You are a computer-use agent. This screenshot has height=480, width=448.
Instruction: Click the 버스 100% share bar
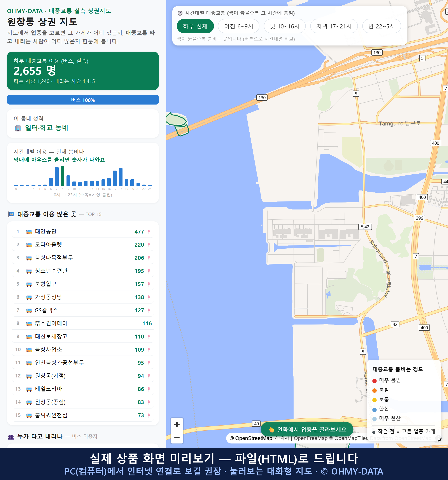[x=83, y=100]
